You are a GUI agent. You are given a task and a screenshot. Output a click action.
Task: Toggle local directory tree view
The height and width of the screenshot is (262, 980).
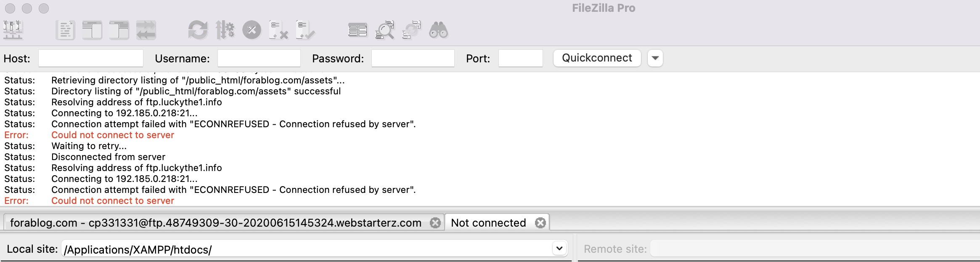[x=92, y=30]
